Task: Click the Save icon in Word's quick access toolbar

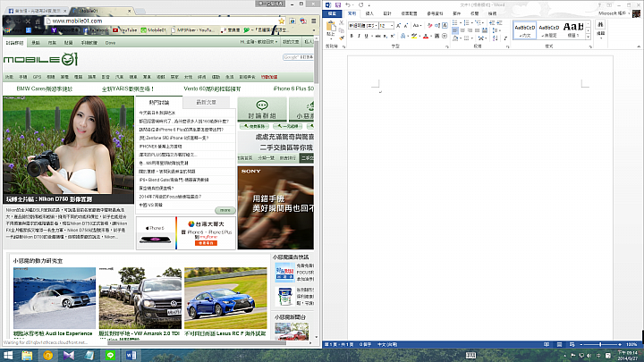Action: pyautogui.click(x=338, y=4)
